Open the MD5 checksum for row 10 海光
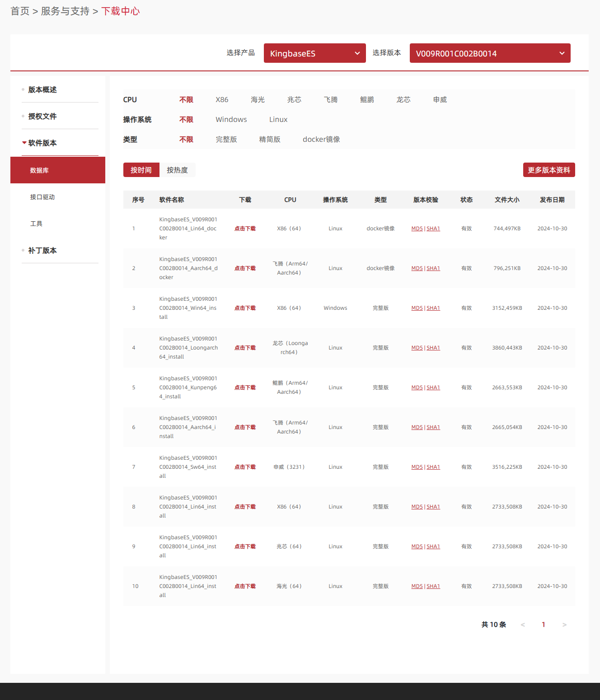The height and width of the screenshot is (700, 600). 417,586
